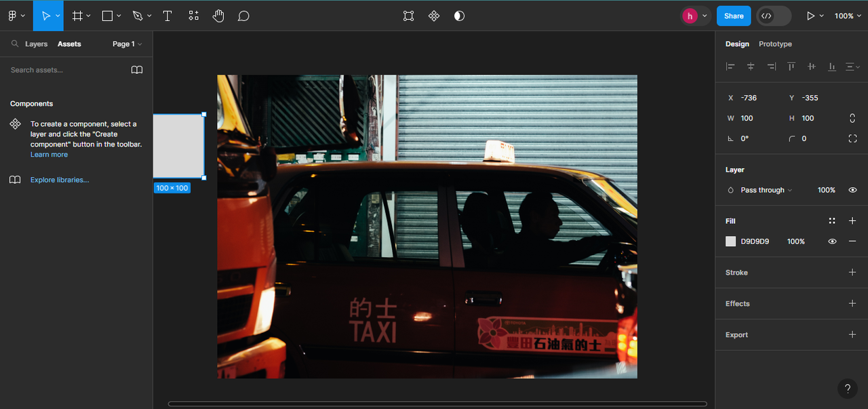Screen dimensions: 868x409
Task: Open distribute spacing dropdown
Action: click(x=852, y=66)
